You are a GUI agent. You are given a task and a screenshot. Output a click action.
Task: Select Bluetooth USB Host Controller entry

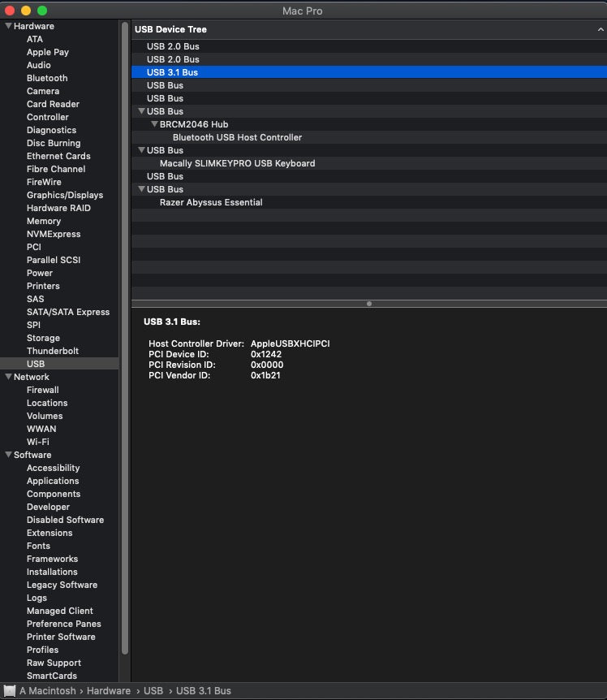[x=237, y=137]
